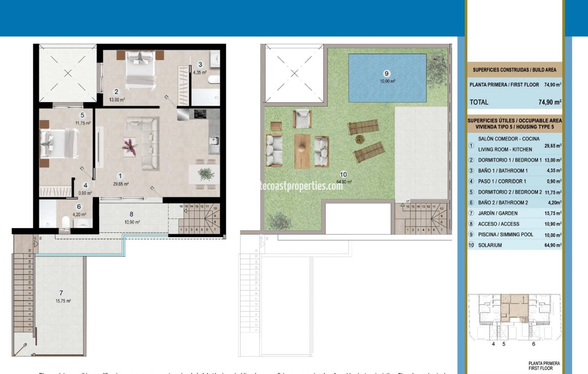Image resolution: width=588 pixels, height=374 pixels.
Task: Click legend circle 1 beside Living Room - Kitchen
Action: coord(471,145)
